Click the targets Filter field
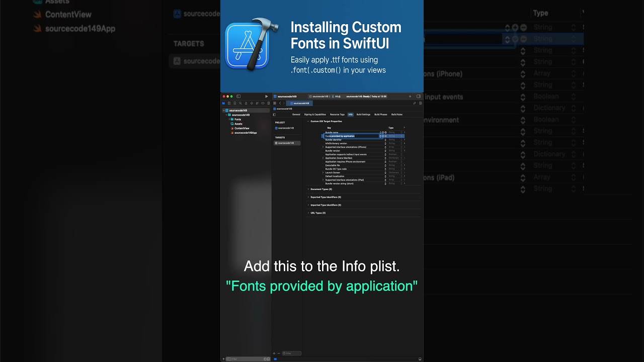Screen dimensions: 644x362 [x=292, y=353]
